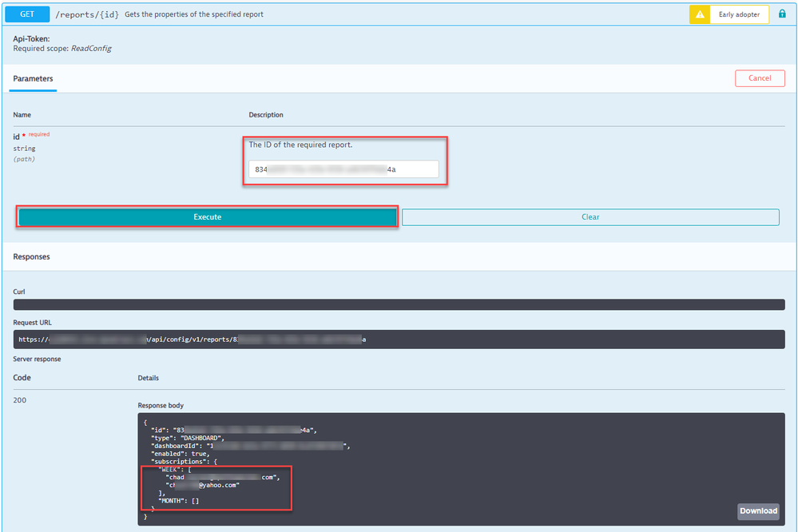Click the Responses section header
This screenshot has height=532, width=798.
pyautogui.click(x=31, y=256)
